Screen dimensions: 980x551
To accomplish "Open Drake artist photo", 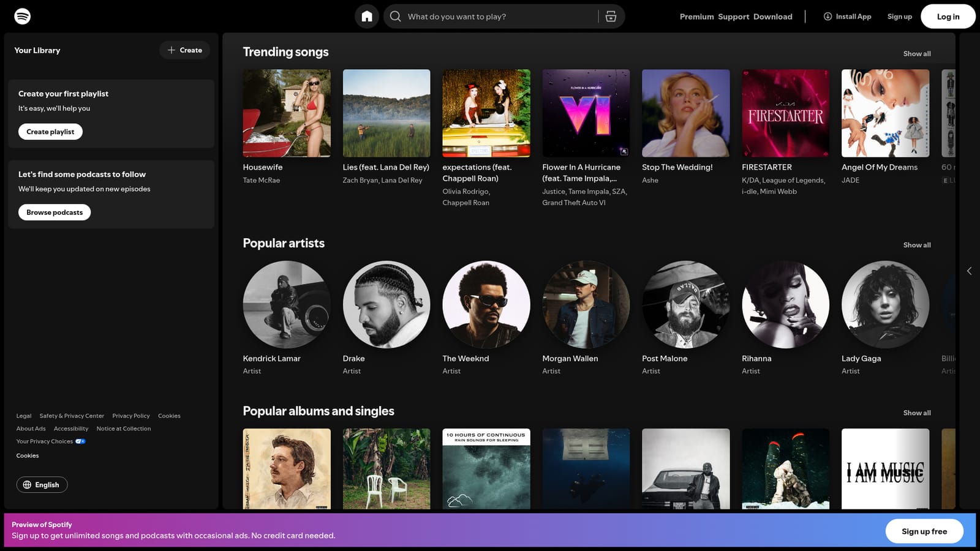I will 386,305.
